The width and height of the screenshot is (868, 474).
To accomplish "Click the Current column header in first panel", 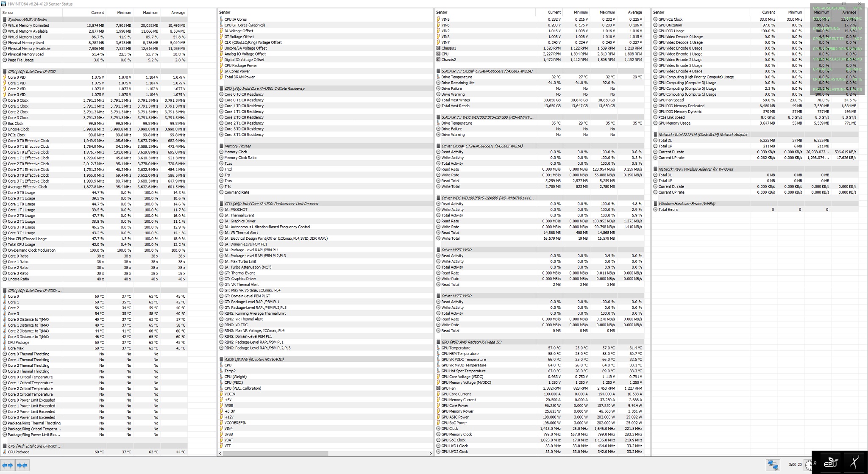I will pyautogui.click(x=97, y=13).
